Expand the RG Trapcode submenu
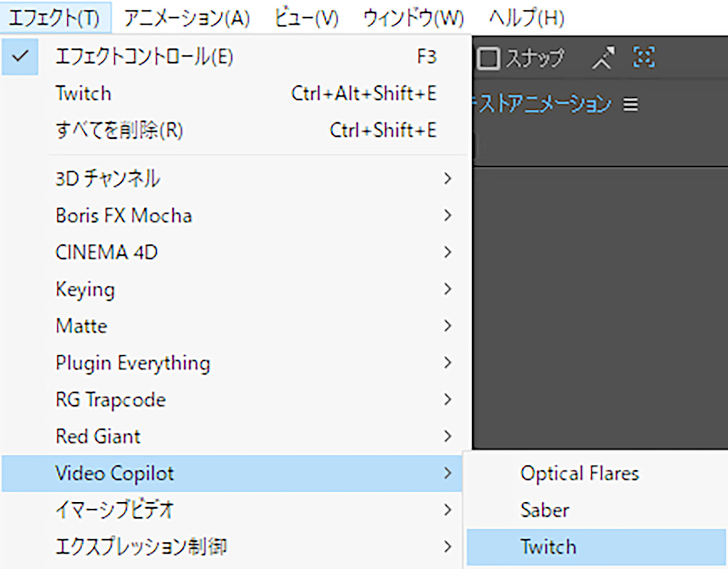The width and height of the screenshot is (728, 569). click(236, 399)
